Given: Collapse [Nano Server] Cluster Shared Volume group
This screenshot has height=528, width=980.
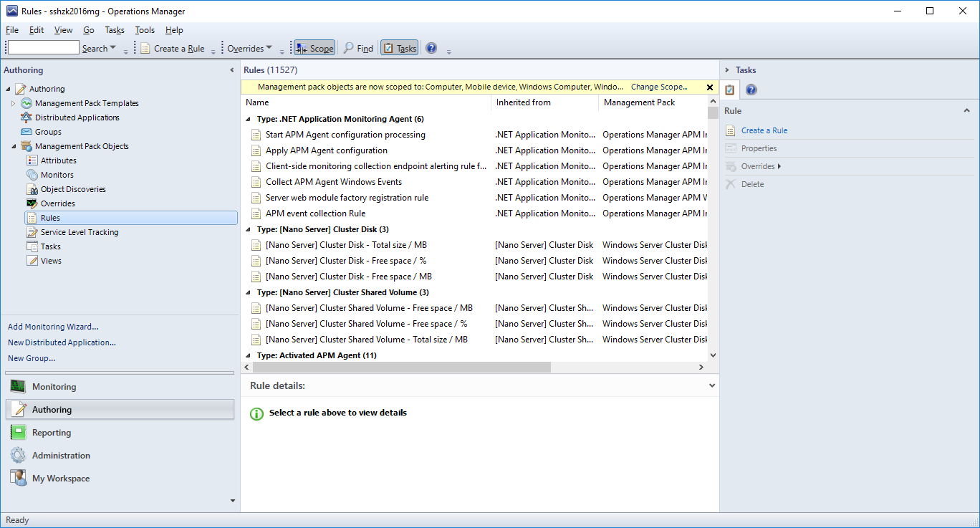Looking at the screenshot, I should 249,292.
